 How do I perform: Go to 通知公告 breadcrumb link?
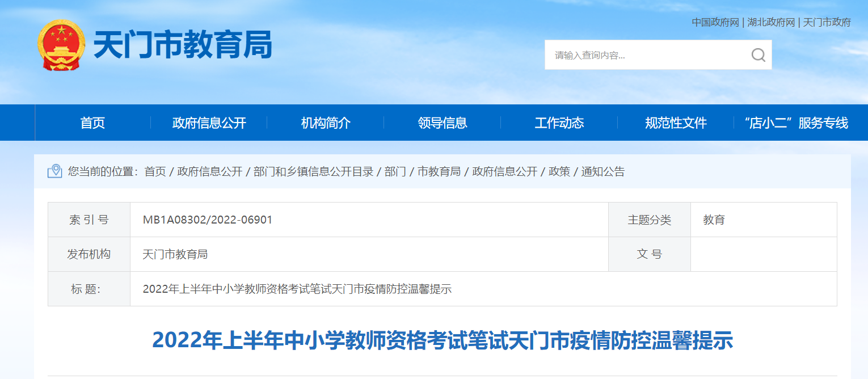point(603,171)
